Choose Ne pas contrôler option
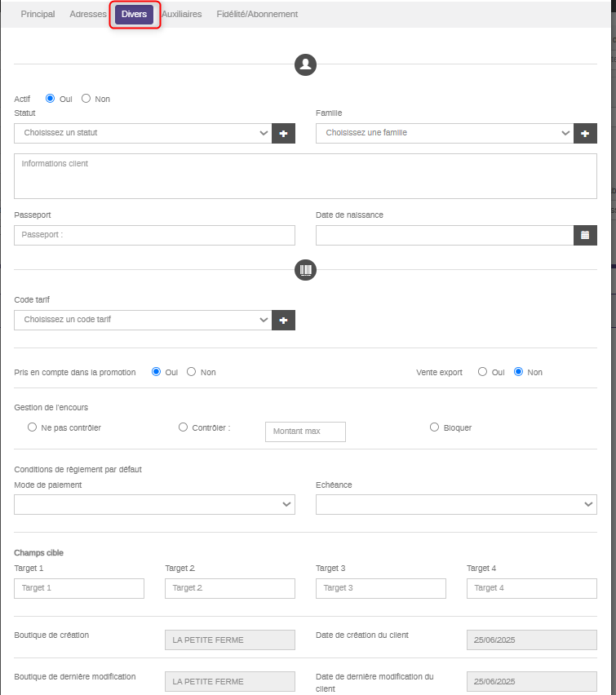The height and width of the screenshot is (695, 616). 33,427
